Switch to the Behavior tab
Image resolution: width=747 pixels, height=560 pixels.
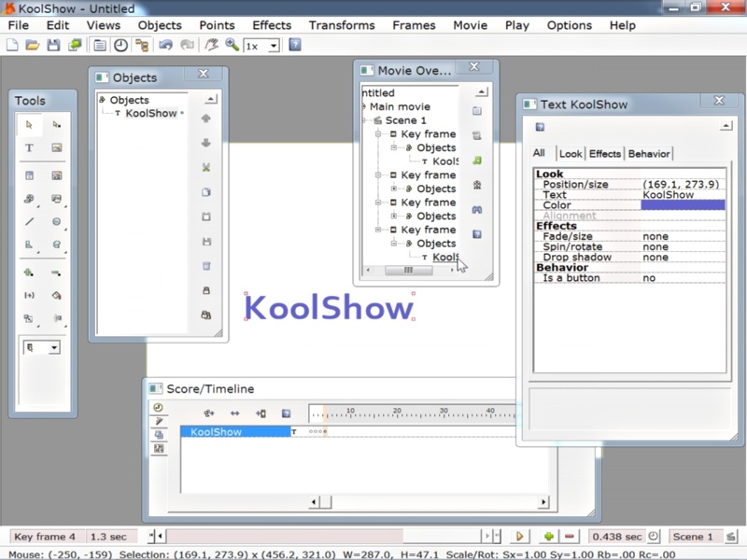pyautogui.click(x=649, y=154)
